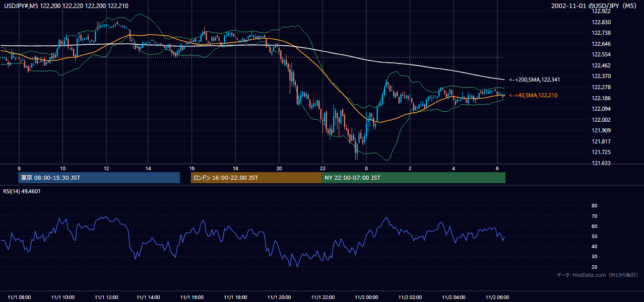Click the 122.554 price axis label

tap(601, 54)
